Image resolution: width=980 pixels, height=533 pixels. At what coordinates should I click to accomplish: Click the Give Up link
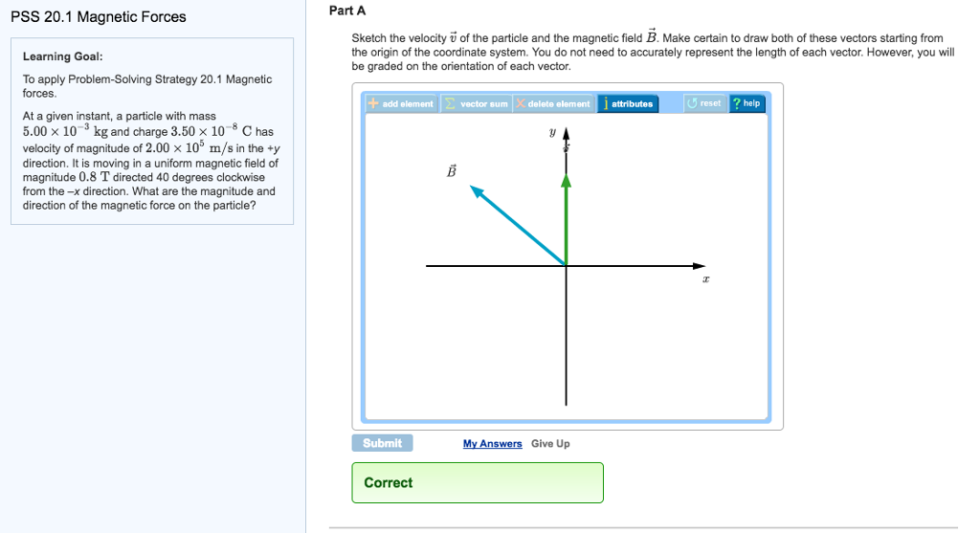click(x=550, y=444)
